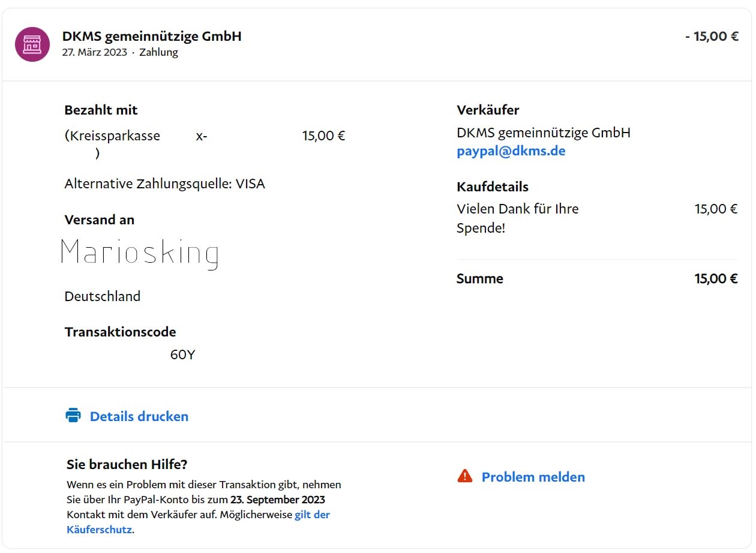Click the bold 23. September 2023 deadline
The height and width of the screenshot is (553, 756).
point(277,500)
